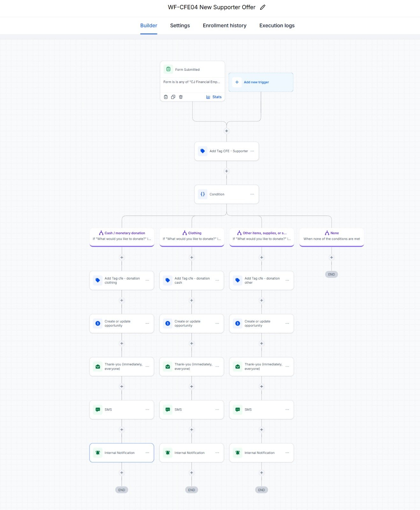Click the END marker under the None branch
420x510 pixels.
click(x=331, y=274)
